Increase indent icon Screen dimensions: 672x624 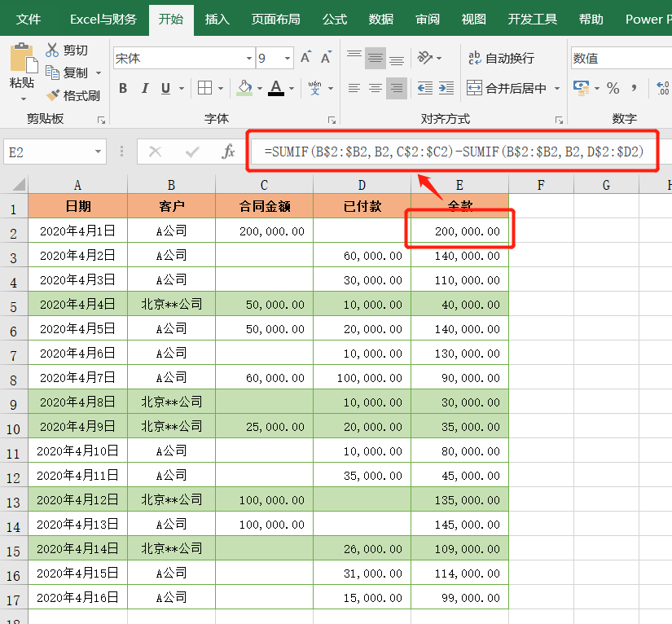[446, 88]
